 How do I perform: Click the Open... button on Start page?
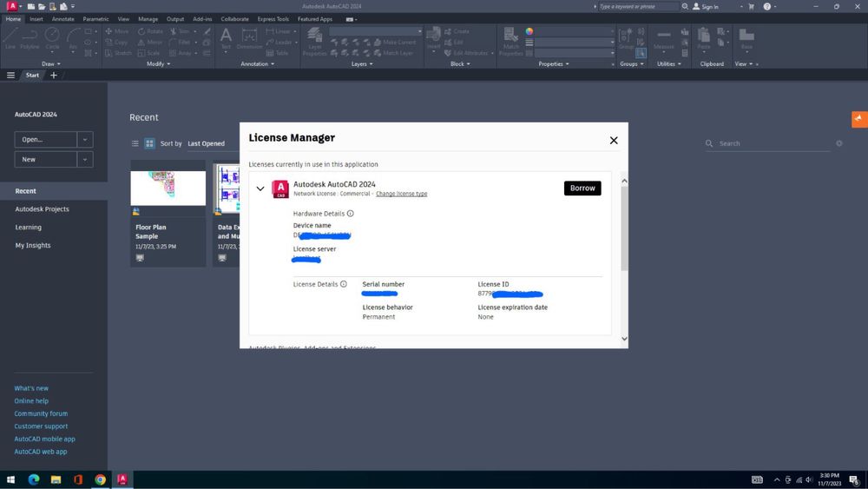[x=46, y=140]
